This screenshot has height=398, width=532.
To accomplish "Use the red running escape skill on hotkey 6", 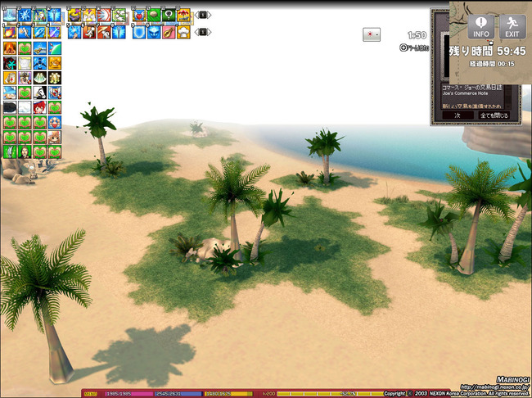I will 89,32.
